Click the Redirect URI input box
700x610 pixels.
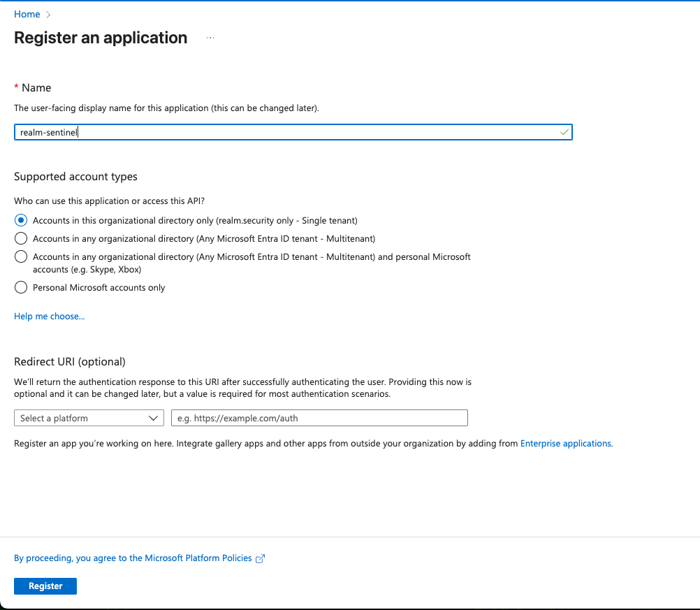click(x=319, y=418)
